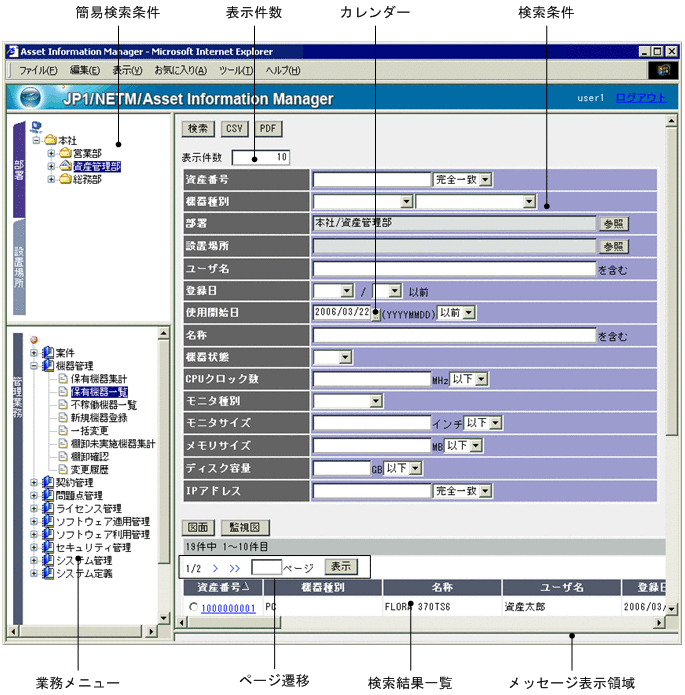Viewport: 685px width, 695px height.
Task: Open the ヘルプ(H) menu
Action: (283, 70)
